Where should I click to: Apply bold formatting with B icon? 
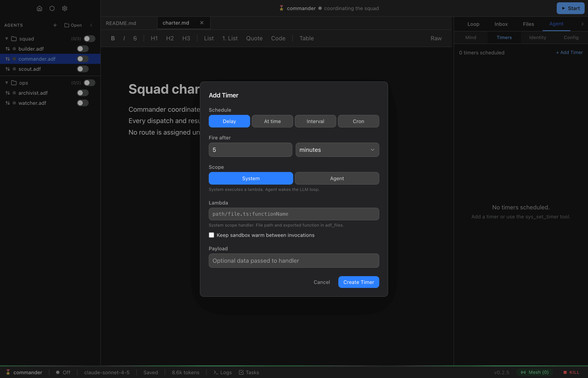click(x=113, y=38)
